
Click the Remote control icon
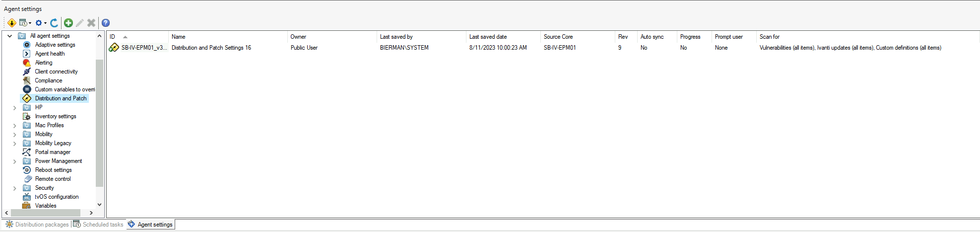27,179
